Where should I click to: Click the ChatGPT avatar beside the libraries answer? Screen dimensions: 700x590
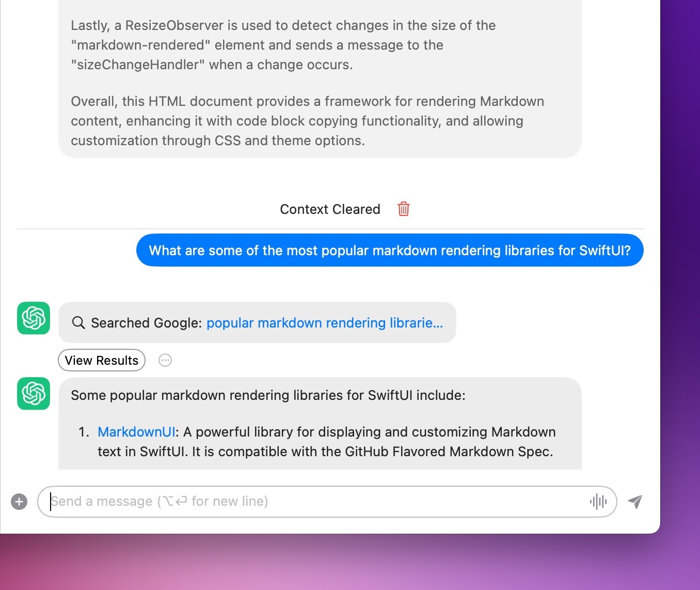(x=34, y=394)
